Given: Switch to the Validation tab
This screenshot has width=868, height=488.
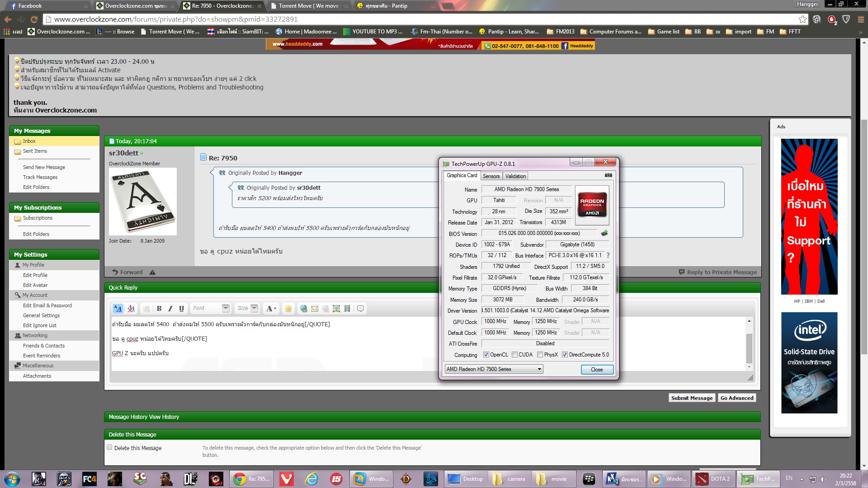Looking at the screenshot, I should (515, 176).
